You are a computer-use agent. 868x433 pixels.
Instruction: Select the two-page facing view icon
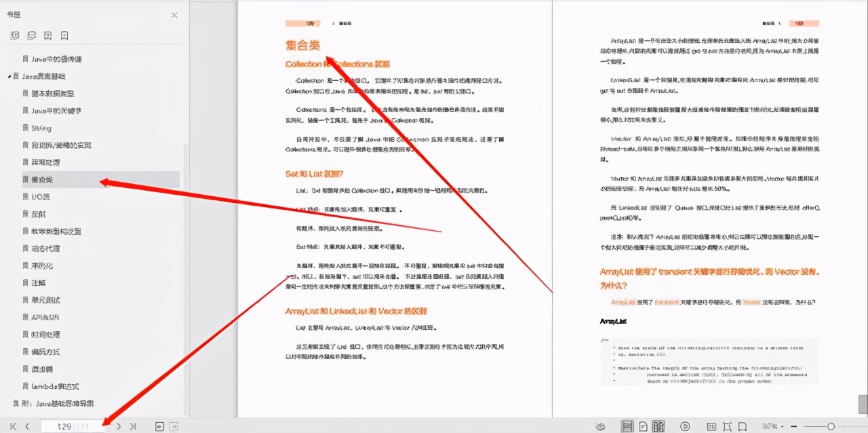coord(657,426)
